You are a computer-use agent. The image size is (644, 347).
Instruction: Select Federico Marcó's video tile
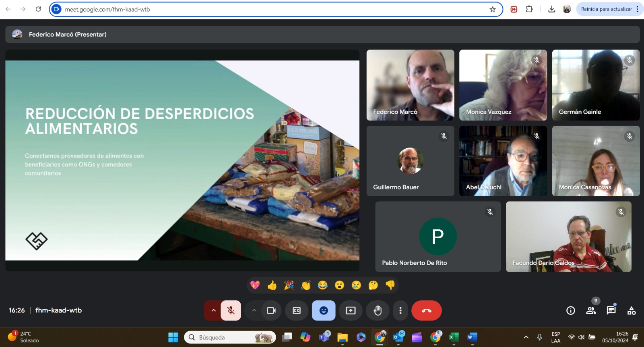point(410,85)
